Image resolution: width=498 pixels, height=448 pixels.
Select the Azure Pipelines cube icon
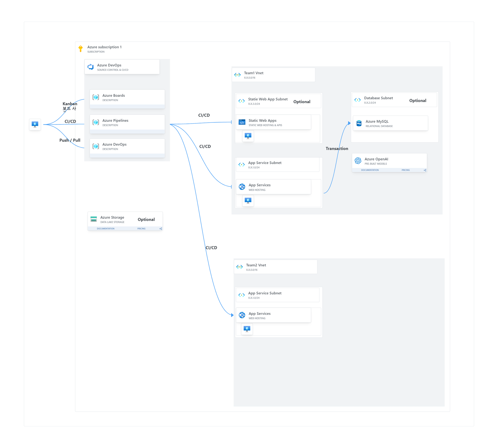pos(96,122)
